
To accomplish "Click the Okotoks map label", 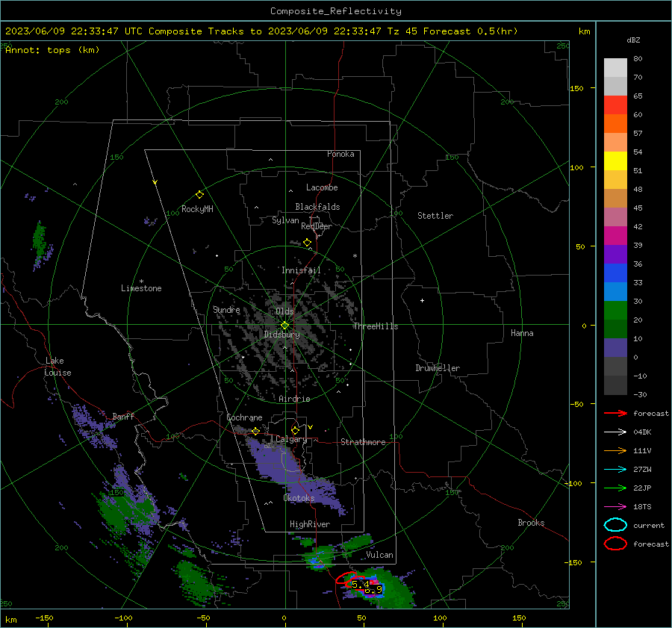I will pyautogui.click(x=299, y=498).
